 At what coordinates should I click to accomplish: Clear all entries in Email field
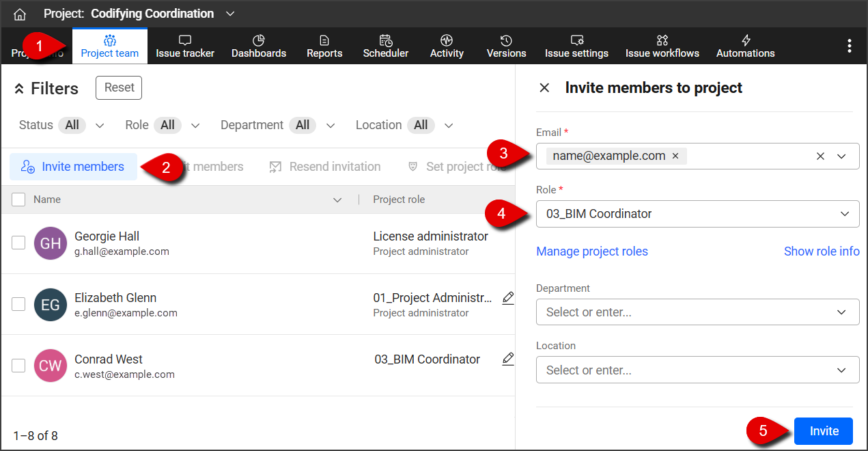point(820,156)
